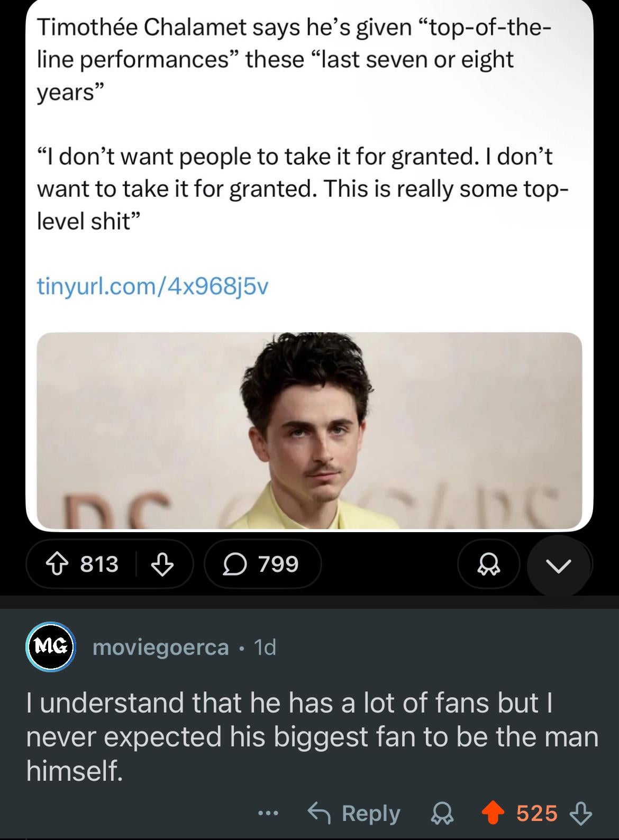Tap the comment body text
619x840 pixels.
[x=311, y=736]
